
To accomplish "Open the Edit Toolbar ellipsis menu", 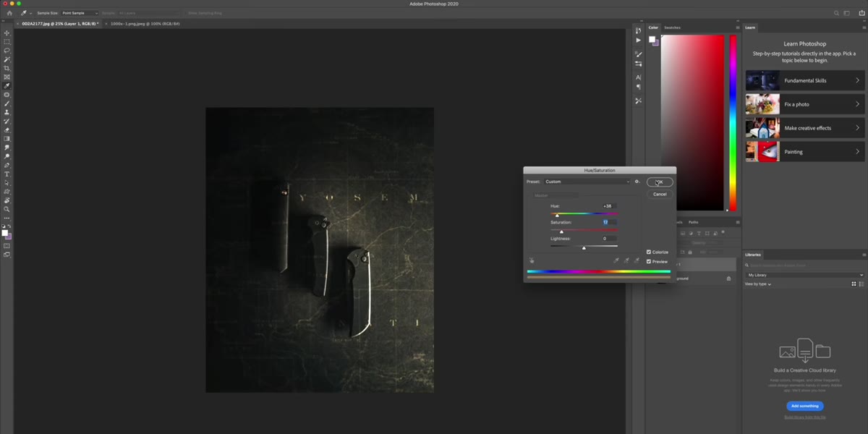I will (x=7, y=218).
